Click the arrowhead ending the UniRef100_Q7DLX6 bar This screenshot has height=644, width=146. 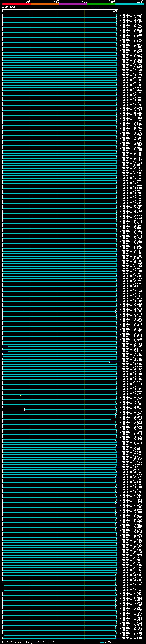pyautogui.click(x=109, y=362)
